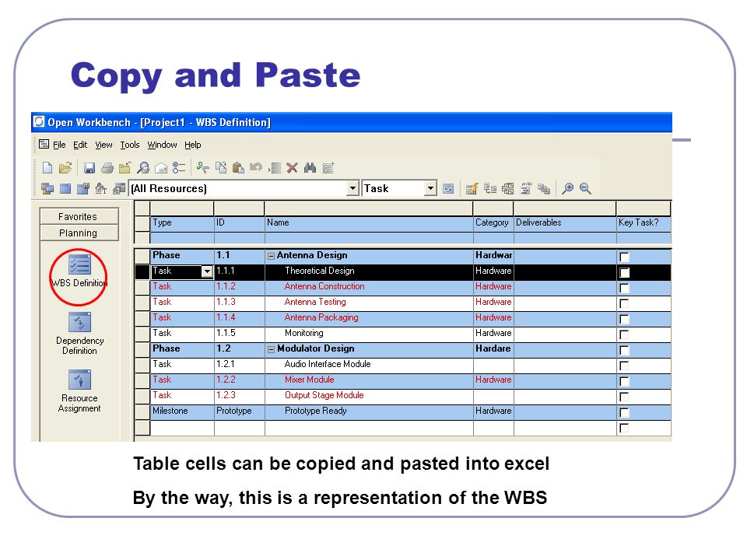Click the Category column header

(493, 223)
